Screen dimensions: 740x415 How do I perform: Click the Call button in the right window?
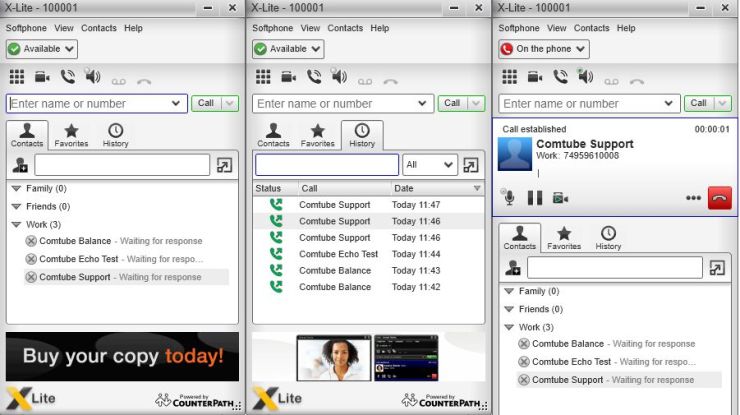pos(698,103)
